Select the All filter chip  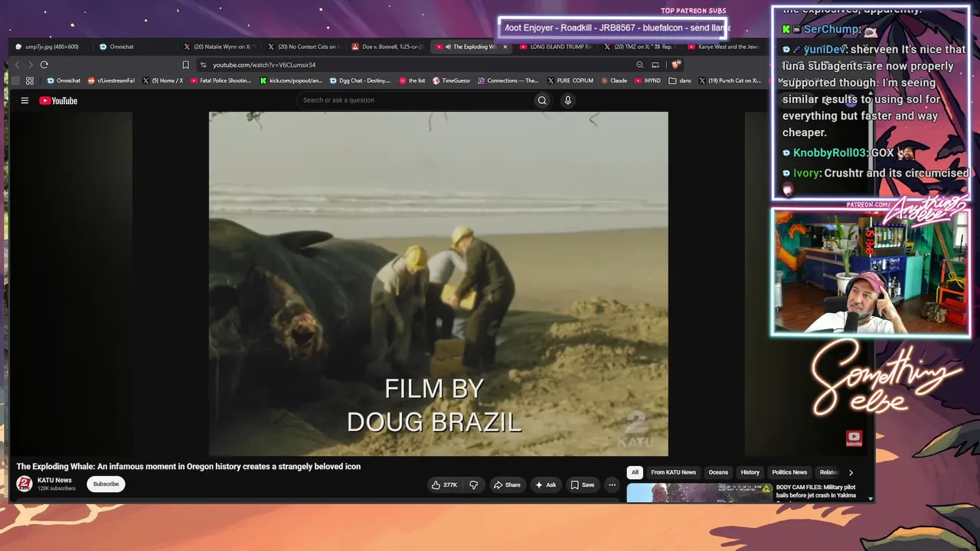click(x=635, y=473)
